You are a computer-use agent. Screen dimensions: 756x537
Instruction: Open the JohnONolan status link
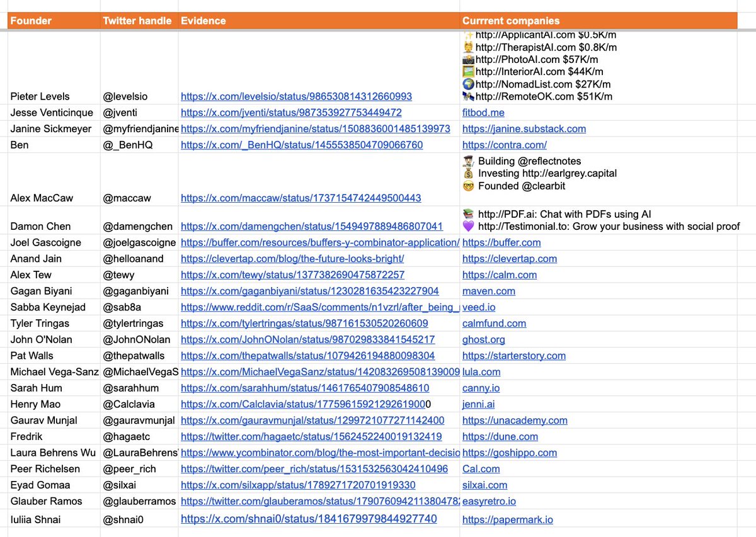307,339
